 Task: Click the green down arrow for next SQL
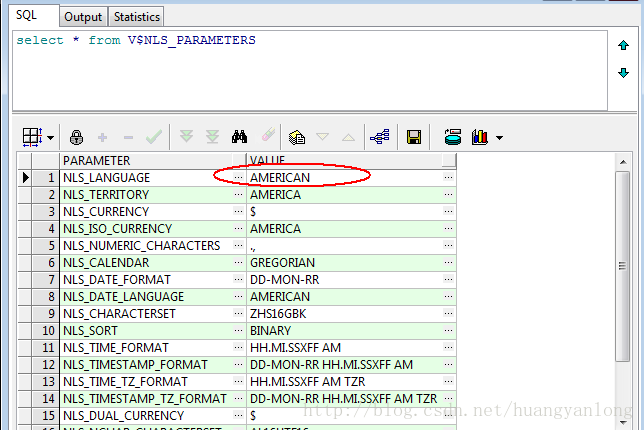tap(623, 73)
